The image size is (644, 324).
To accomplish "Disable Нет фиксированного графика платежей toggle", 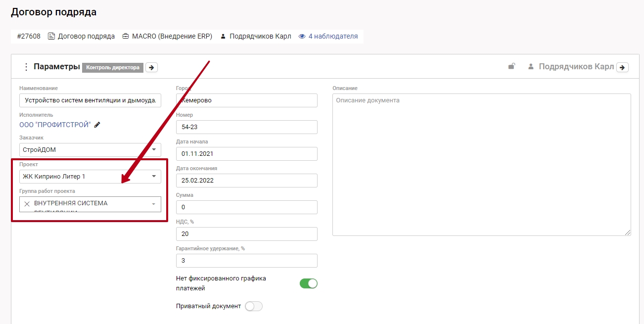I will (x=308, y=283).
